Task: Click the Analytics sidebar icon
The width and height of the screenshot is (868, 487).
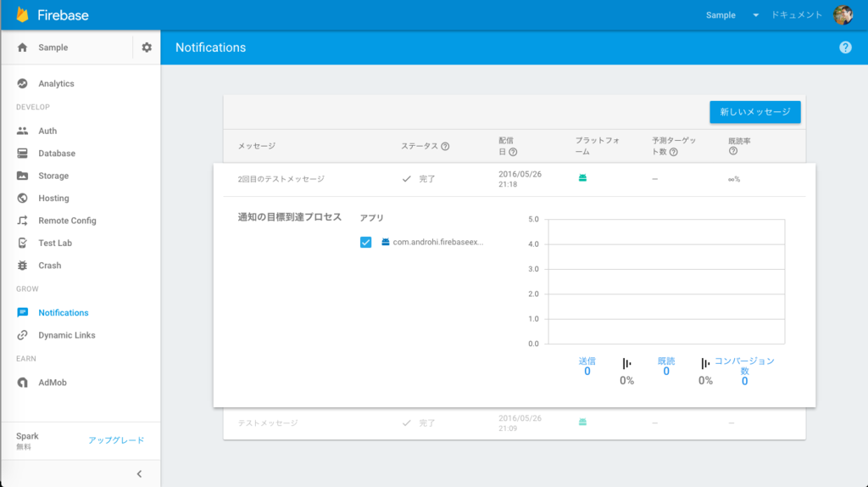Action: (x=22, y=84)
